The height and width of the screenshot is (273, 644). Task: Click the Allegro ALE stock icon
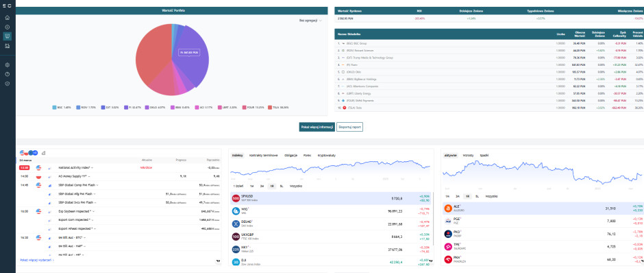(448, 209)
